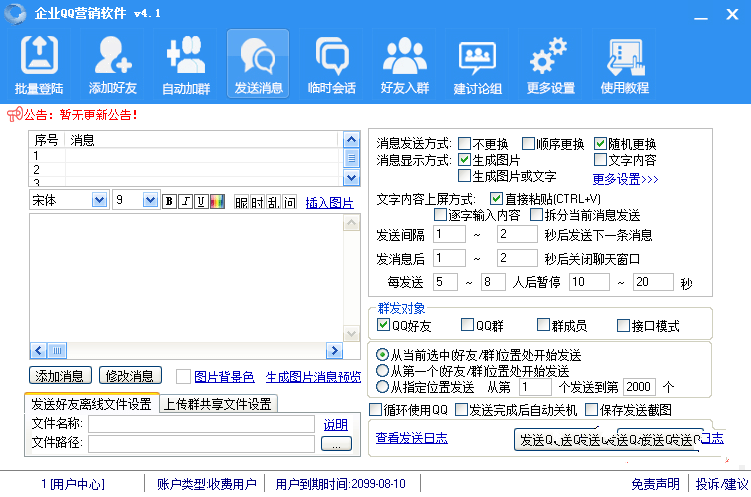
Task: Uncheck the 随机更换 checkbox
Action: [x=600, y=143]
